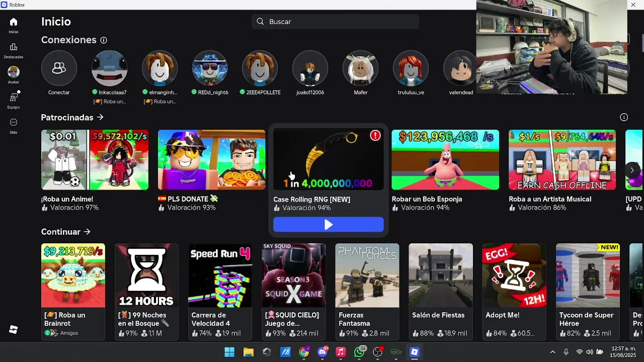This screenshot has width=644, height=362.
Task: Click the Robar un Bob Esponja title
Action: tap(427, 199)
